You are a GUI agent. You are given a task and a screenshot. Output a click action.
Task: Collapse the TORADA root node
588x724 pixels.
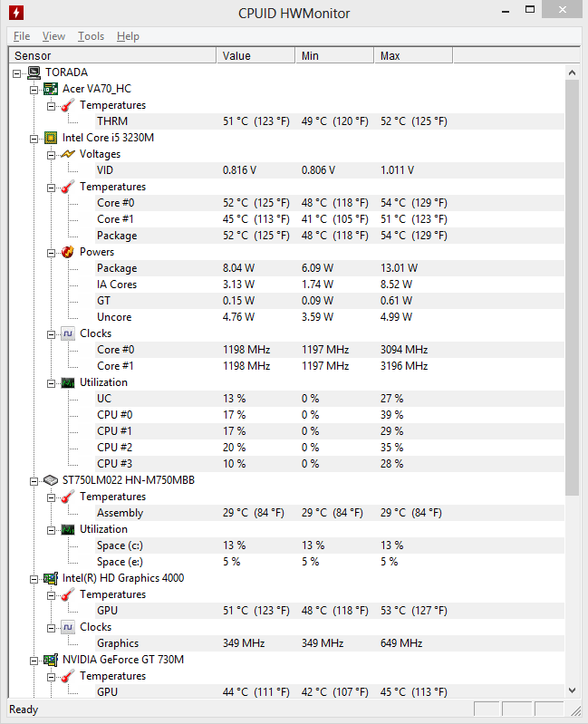pyautogui.click(x=17, y=73)
